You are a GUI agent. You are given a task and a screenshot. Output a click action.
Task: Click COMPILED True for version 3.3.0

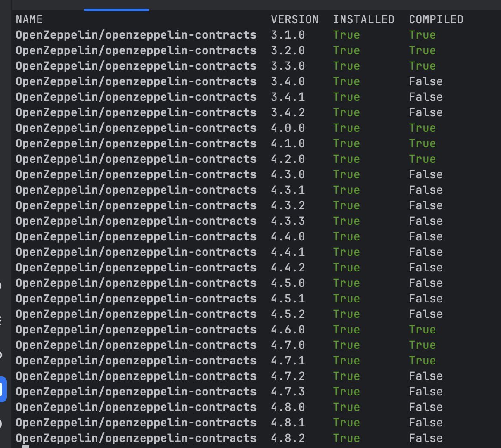pos(422,66)
